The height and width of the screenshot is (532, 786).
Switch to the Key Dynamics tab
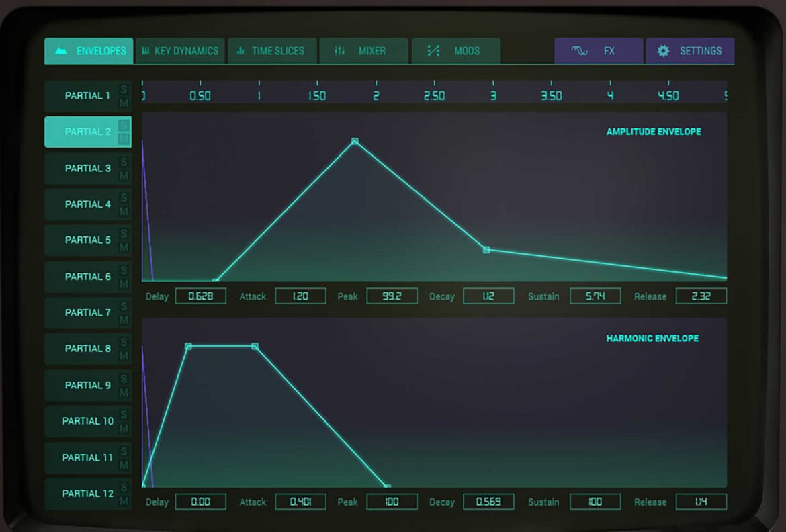point(181,50)
